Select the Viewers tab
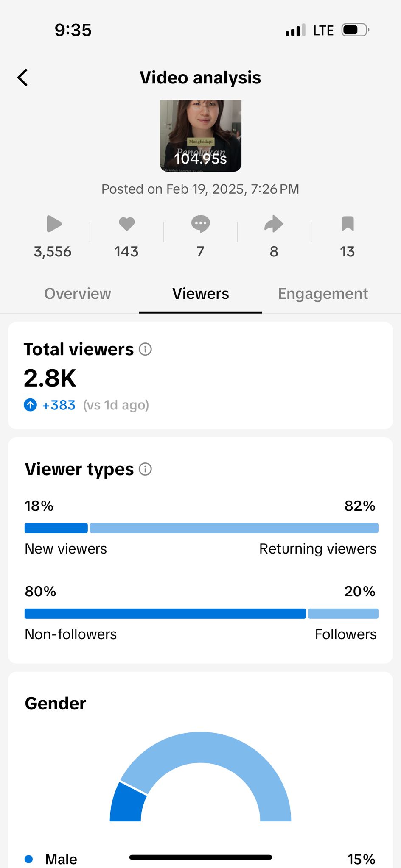401x868 pixels. click(x=200, y=294)
